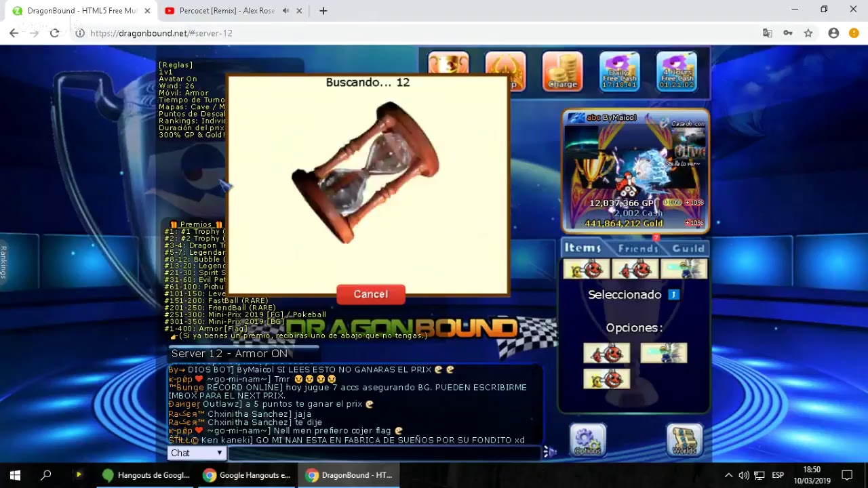The width and height of the screenshot is (868, 488).
Task: Choose the red bomb option under Opciones
Action: pyautogui.click(x=606, y=353)
